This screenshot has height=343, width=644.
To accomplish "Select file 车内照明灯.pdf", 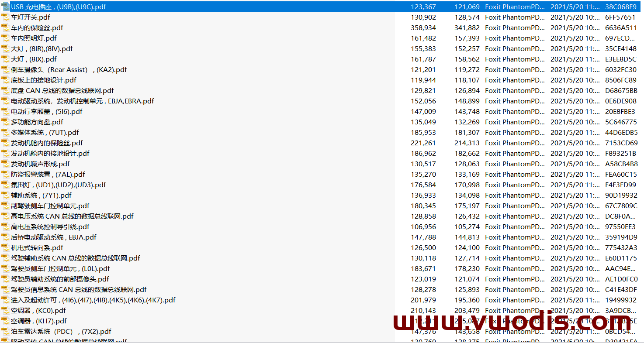I will [x=34, y=38].
